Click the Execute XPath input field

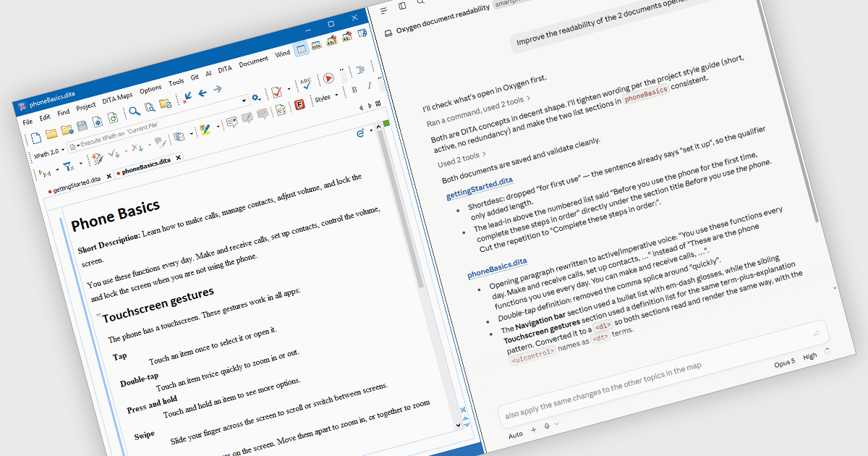(158, 124)
